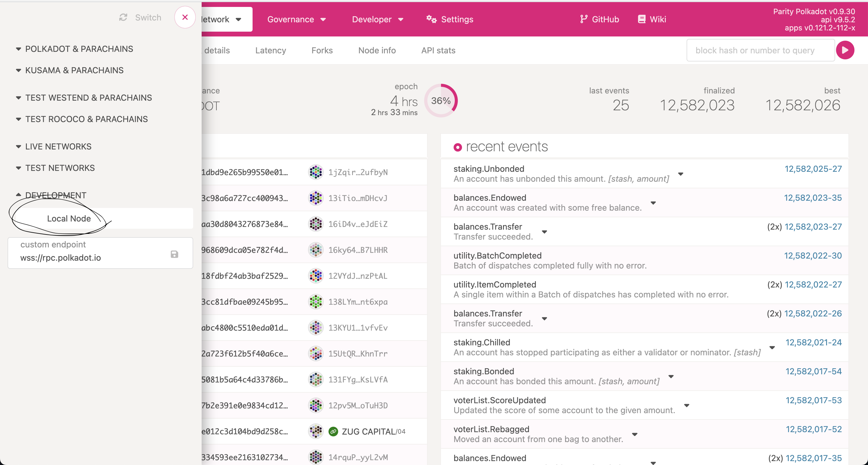Switch to the Latency tab
Screen dimensions: 868x465
pos(271,51)
